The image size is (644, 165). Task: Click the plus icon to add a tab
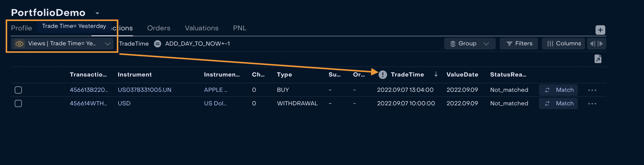pos(600,30)
